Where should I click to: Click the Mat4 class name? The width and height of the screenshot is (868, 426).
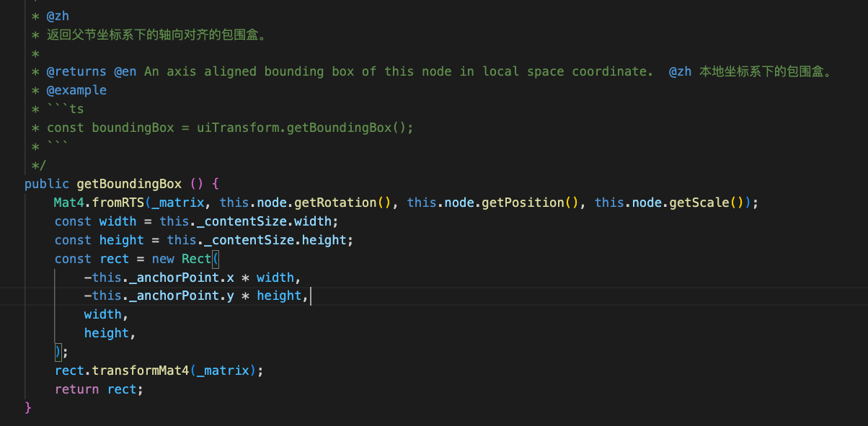pos(68,203)
